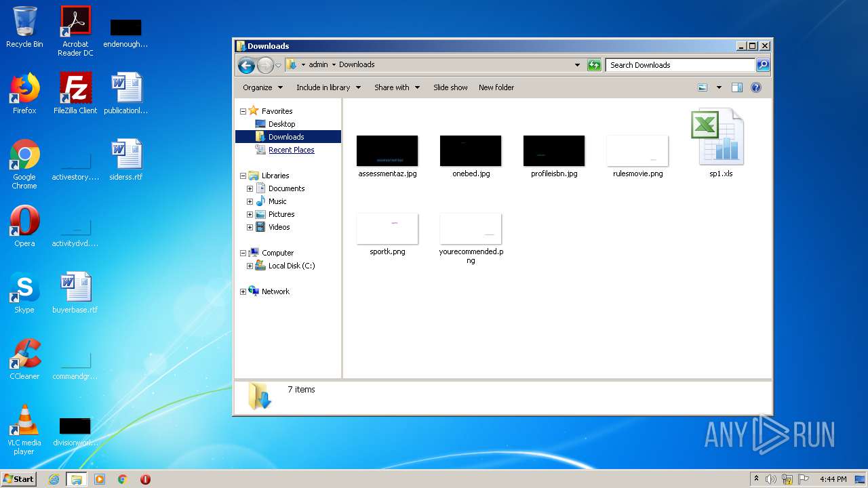Collapse the Libraries tree group
The height and width of the screenshot is (488, 868).
(243, 176)
